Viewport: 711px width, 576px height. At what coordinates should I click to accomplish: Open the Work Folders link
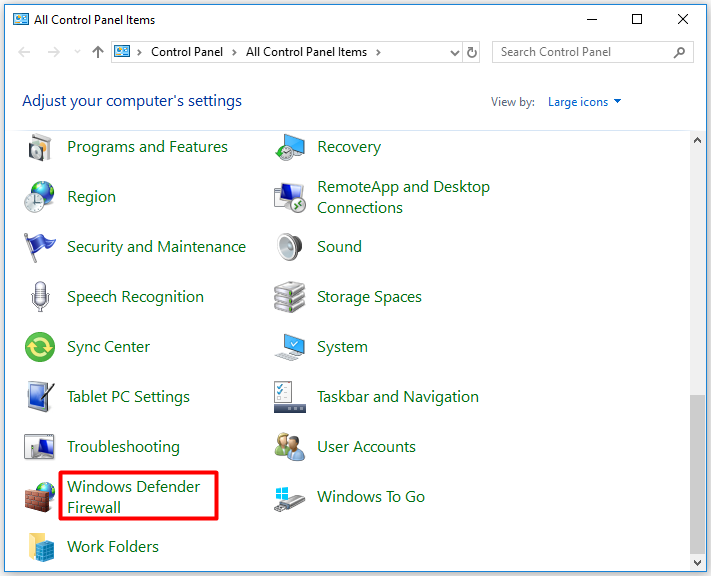[x=113, y=547]
